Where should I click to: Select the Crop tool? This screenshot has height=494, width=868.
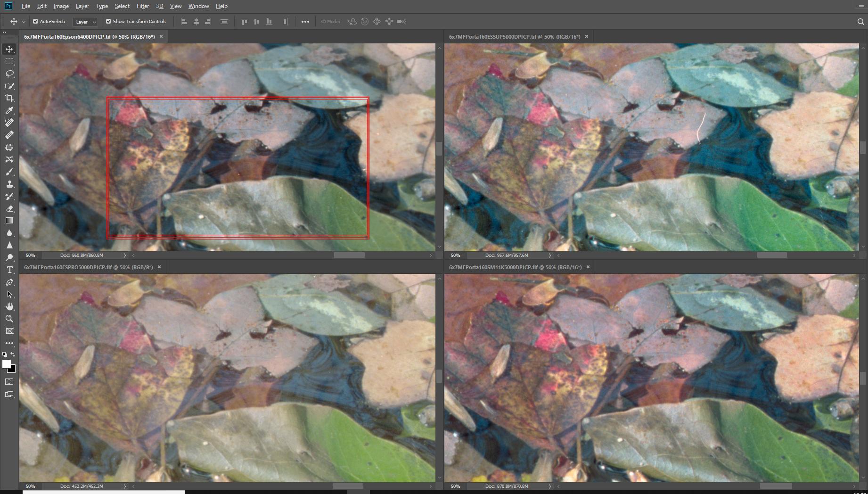pyautogui.click(x=9, y=98)
